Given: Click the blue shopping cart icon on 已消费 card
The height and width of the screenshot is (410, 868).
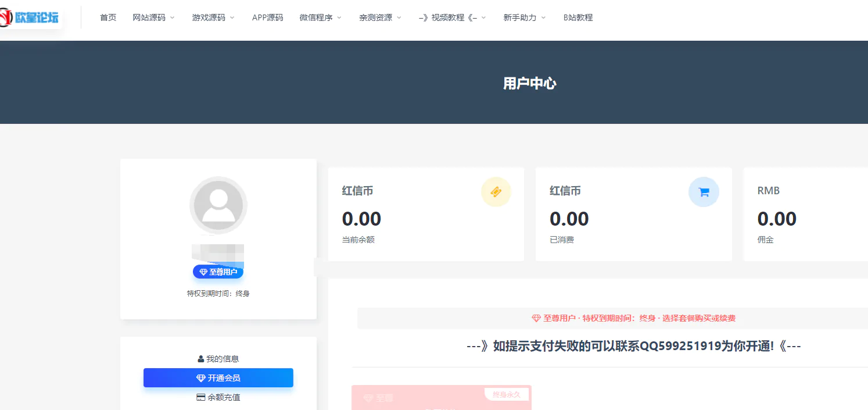Looking at the screenshot, I should coord(704,192).
